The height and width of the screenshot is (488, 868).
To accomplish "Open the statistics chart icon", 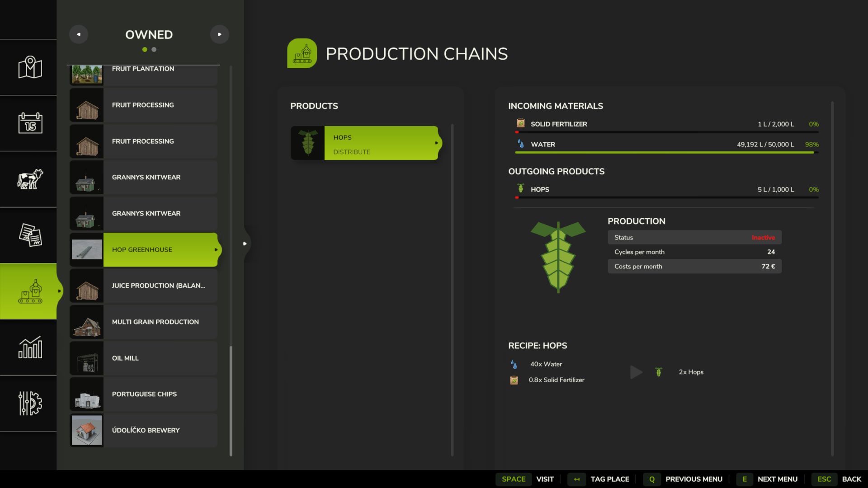I will tap(30, 347).
